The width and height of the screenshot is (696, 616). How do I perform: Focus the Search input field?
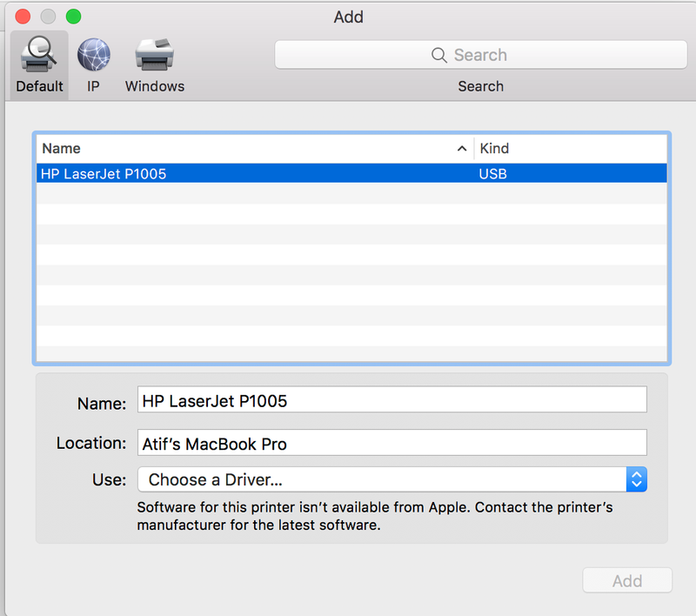pos(481,55)
